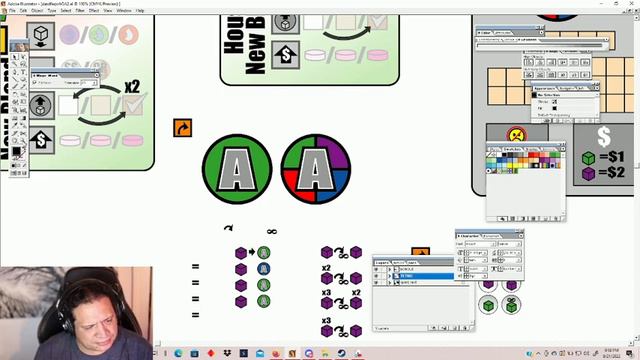Expand the bottom layer disclosure triangle
The width and height of the screenshot is (640, 360).
pos(390,283)
